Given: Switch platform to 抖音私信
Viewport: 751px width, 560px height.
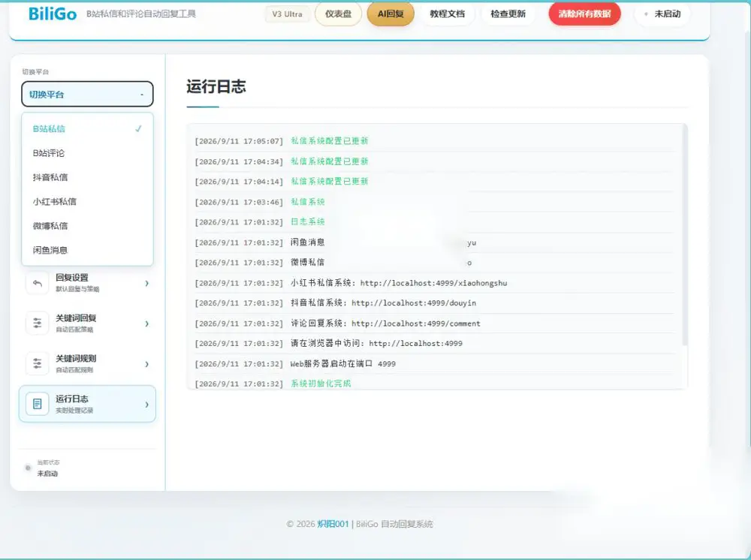Looking at the screenshot, I should pyautogui.click(x=87, y=178).
